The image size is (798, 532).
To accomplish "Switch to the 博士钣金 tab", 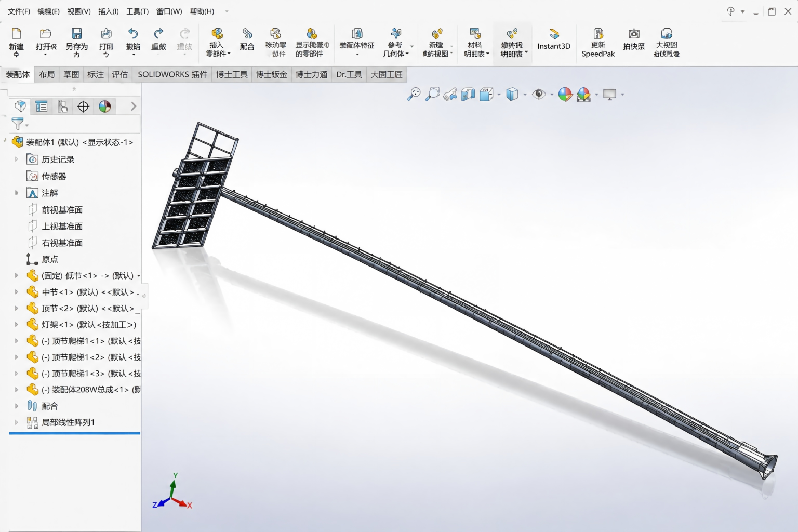I will click(271, 74).
